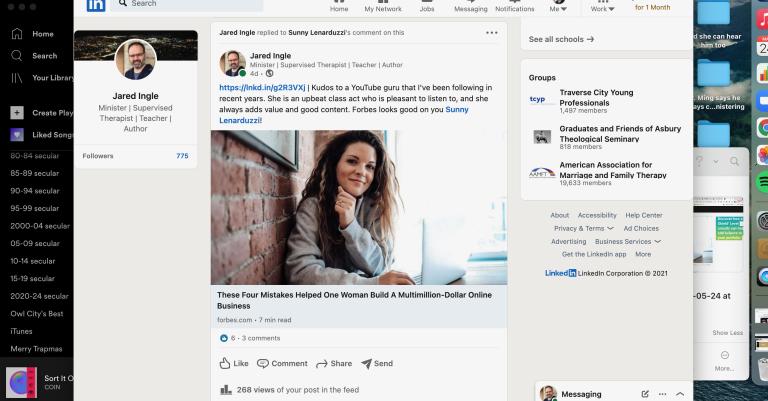This screenshot has height=401, width=768.
Task: Open Your Library in Spotify
Action: coord(42,78)
